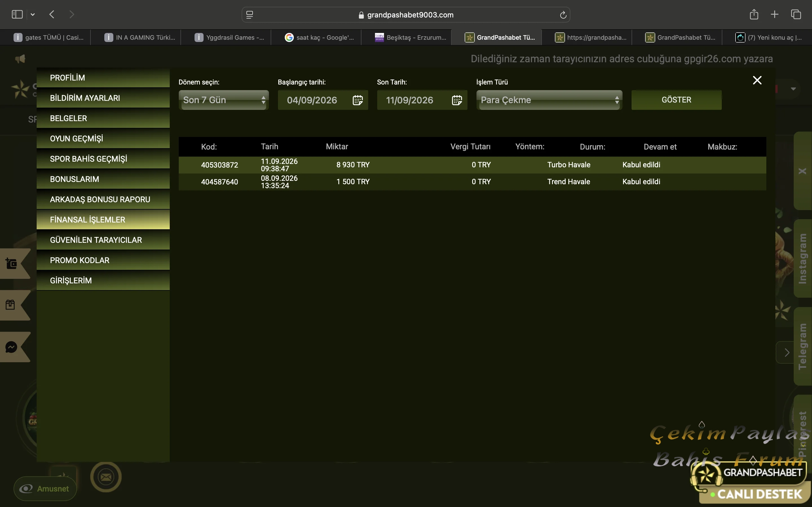Click the GÖSTER button
Image resolution: width=812 pixels, height=507 pixels.
tap(676, 100)
